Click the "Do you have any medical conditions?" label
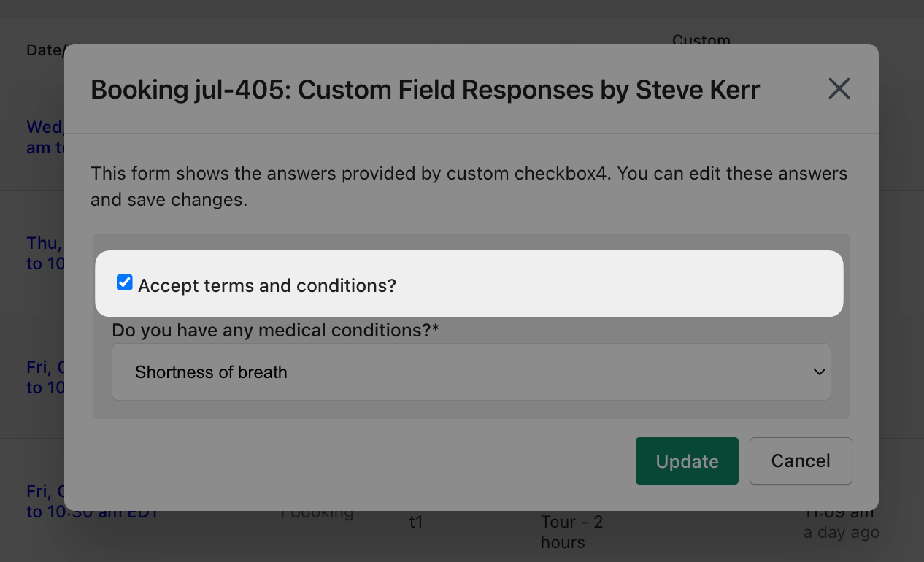This screenshot has height=562, width=924. pyautogui.click(x=275, y=331)
